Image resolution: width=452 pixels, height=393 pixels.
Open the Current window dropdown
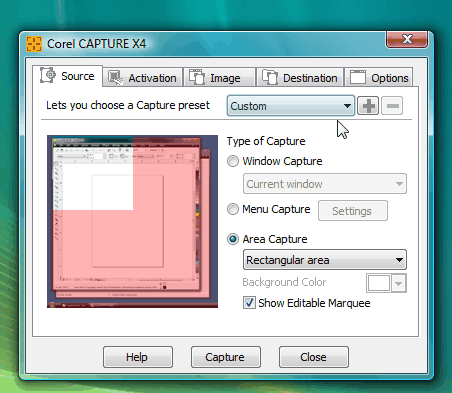(x=325, y=184)
